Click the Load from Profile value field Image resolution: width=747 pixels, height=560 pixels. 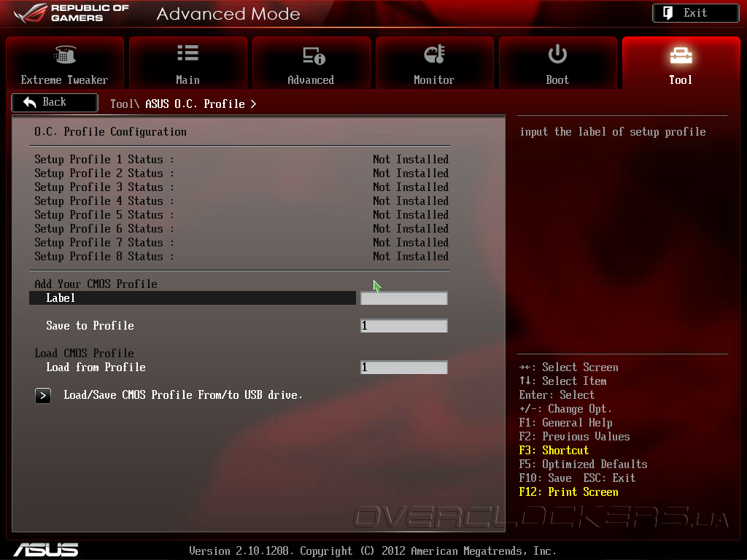point(404,367)
